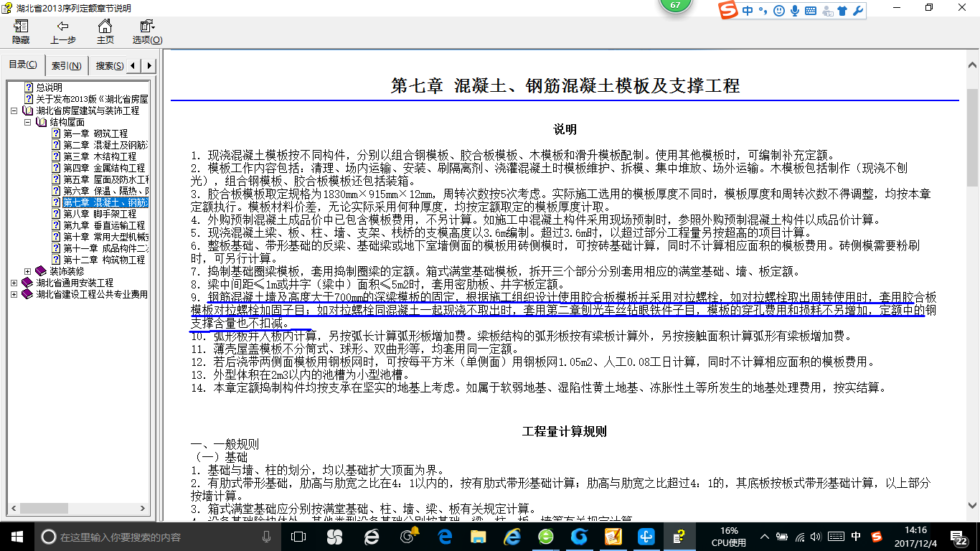Click the 16% CPU使用 tray indicator

729,537
